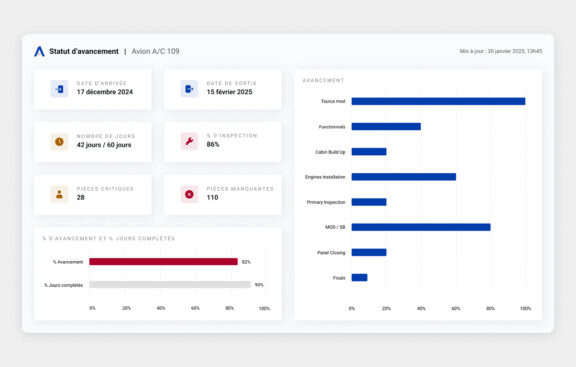
Task: Select the Primary Inspection bar
Action: tap(369, 202)
